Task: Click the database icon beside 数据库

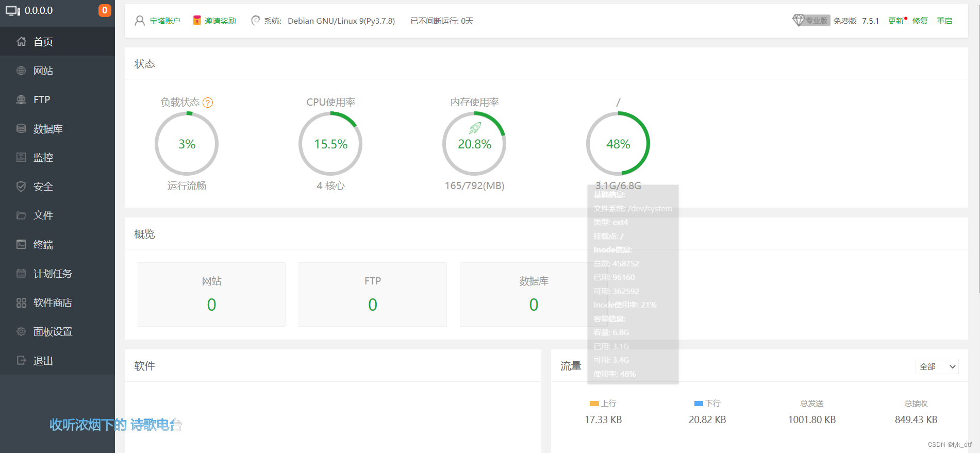Action: 21,128
